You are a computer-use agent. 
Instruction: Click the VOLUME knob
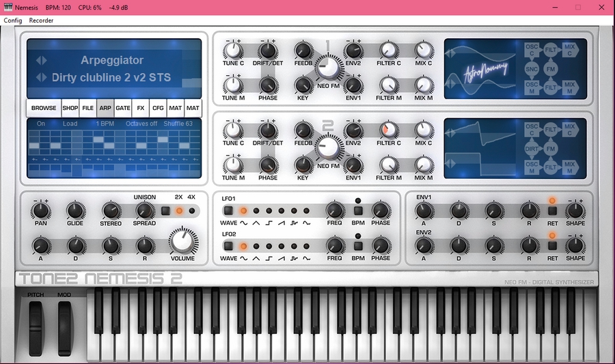pyautogui.click(x=182, y=240)
